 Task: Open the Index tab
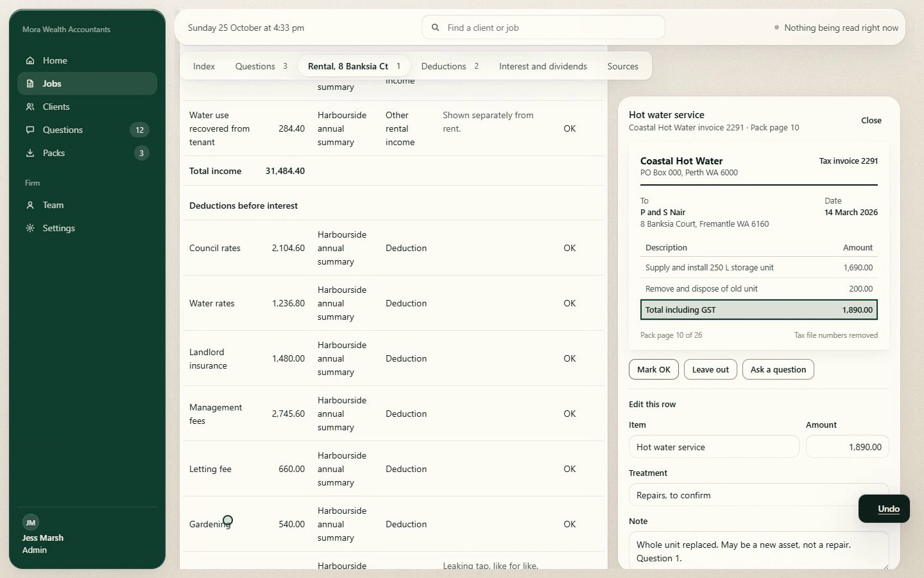pyautogui.click(x=204, y=66)
